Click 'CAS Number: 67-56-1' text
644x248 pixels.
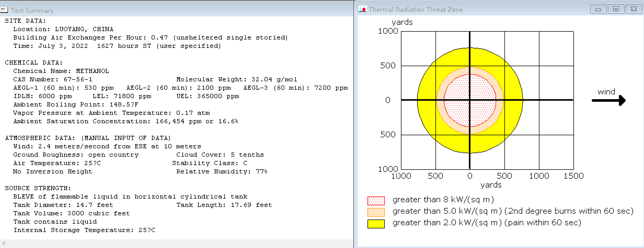[x=53, y=79]
